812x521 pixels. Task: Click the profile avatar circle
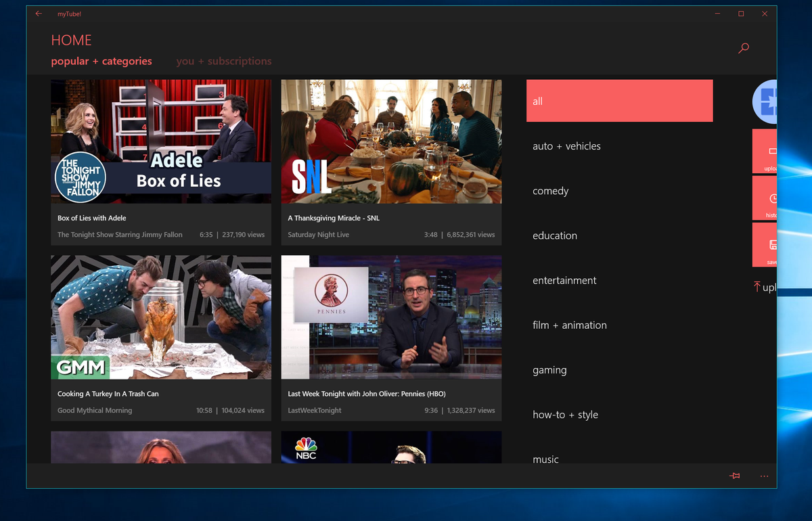pyautogui.click(x=768, y=101)
